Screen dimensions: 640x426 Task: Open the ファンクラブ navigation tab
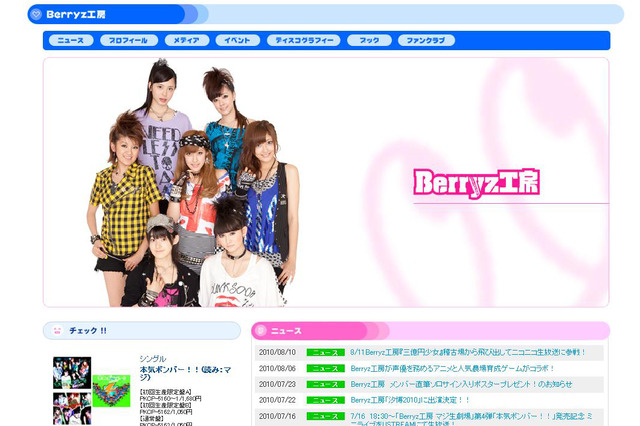pos(427,40)
